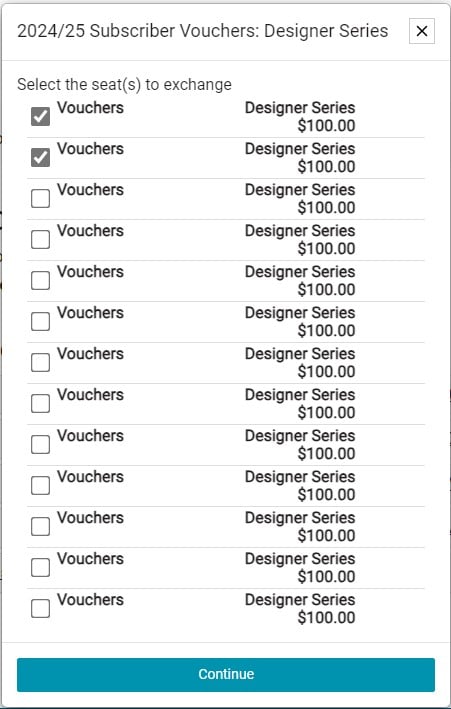The height and width of the screenshot is (709, 451).
Task: Click the Vouchers label in the first row
Action: click(90, 108)
